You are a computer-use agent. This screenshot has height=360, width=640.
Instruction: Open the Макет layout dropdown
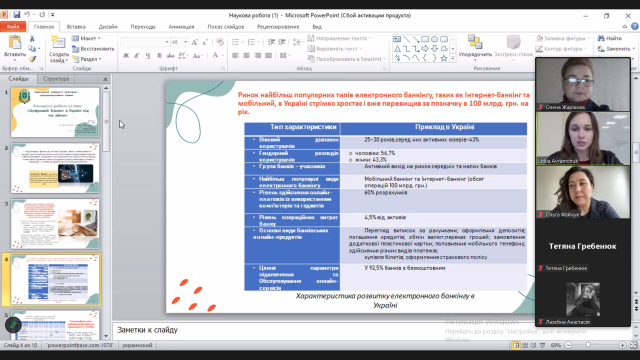[87, 38]
